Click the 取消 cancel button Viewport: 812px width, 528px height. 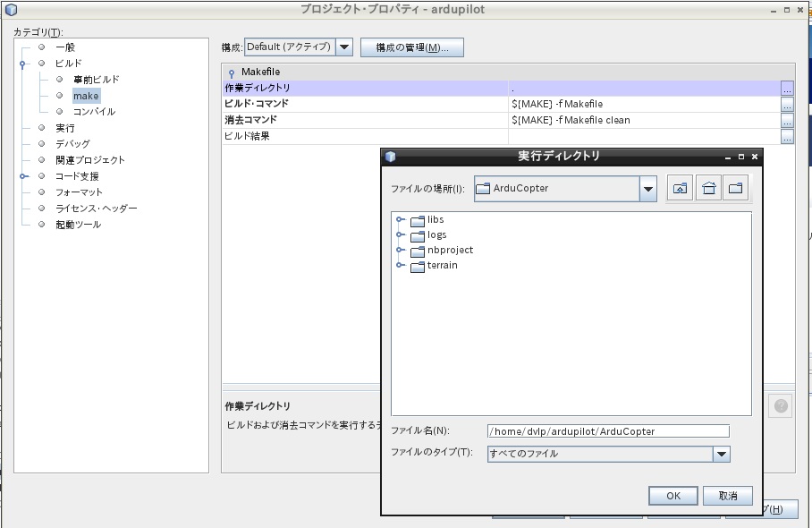tap(728, 496)
